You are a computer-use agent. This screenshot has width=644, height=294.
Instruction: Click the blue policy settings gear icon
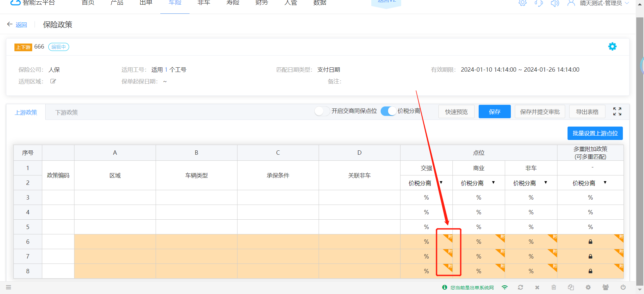coord(612,47)
